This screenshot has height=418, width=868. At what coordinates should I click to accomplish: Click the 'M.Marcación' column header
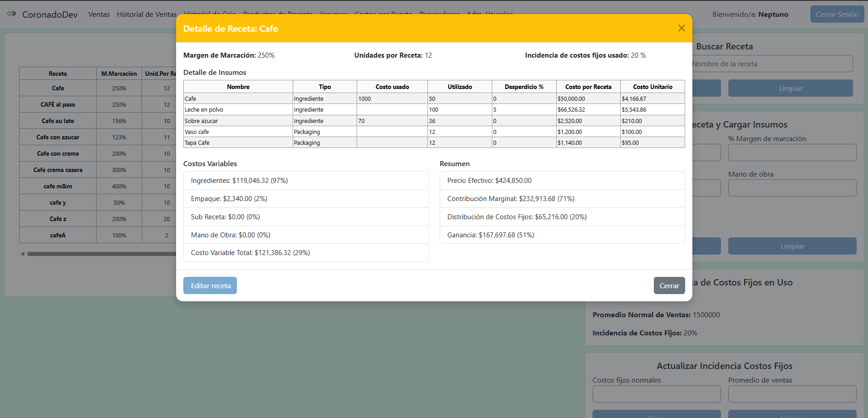tap(119, 74)
